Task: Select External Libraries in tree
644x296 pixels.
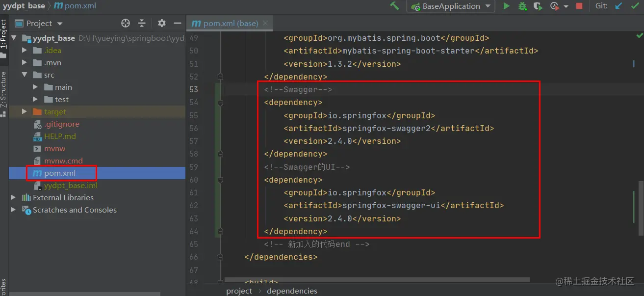Action: (63, 197)
